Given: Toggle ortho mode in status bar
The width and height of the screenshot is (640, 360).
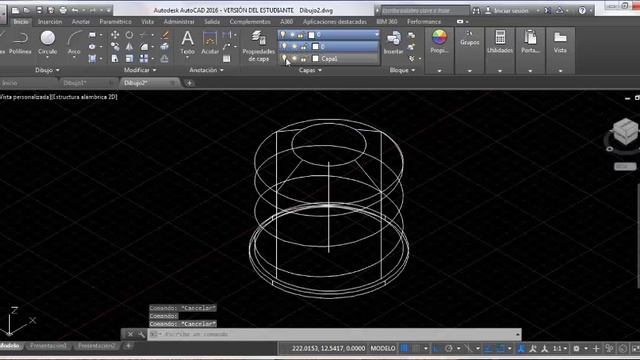Looking at the screenshot, I should [x=437, y=349].
